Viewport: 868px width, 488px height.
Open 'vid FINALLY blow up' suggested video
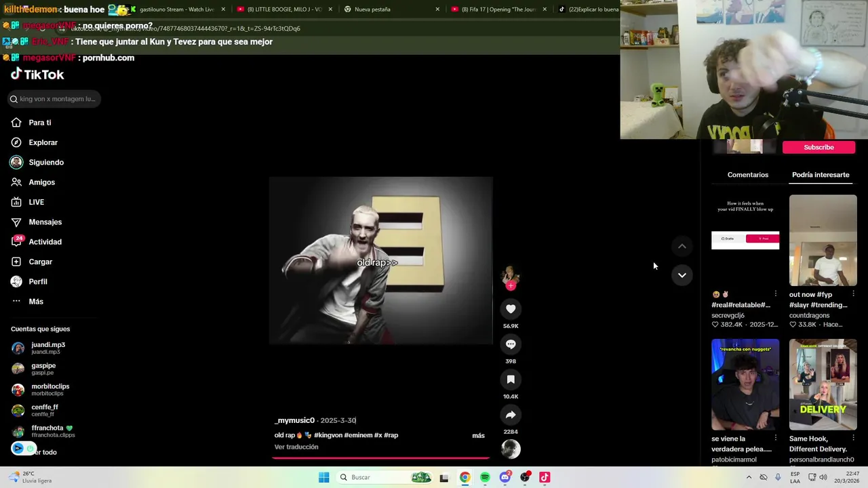[x=745, y=240]
